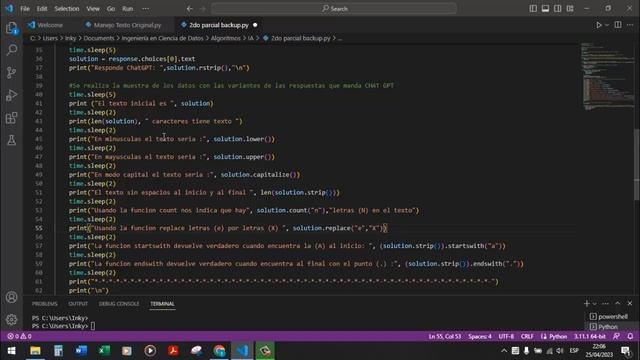Open terminal panel More Actions ellipsis
Viewport: 640px width, 360px height.
605,304
